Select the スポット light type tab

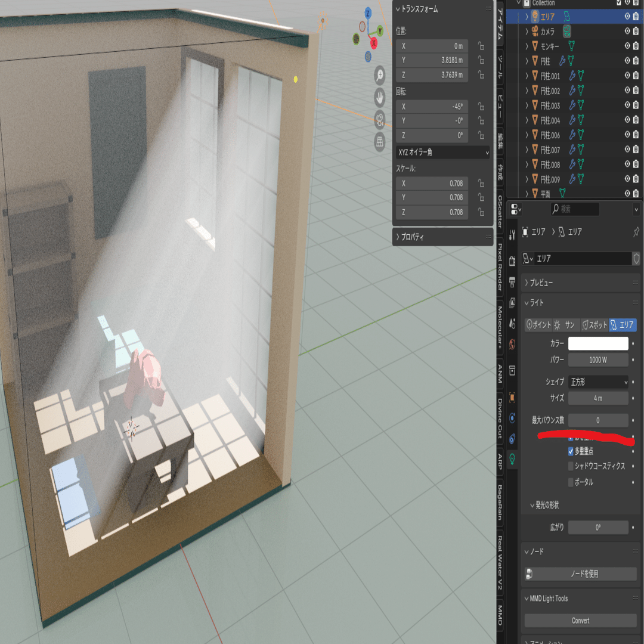click(594, 325)
